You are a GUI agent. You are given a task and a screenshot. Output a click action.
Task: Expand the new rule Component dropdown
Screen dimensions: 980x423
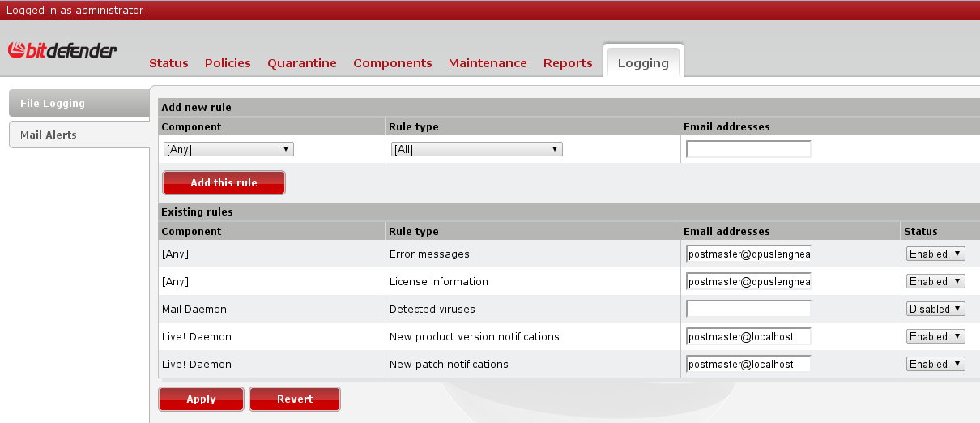[x=228, y=149]
